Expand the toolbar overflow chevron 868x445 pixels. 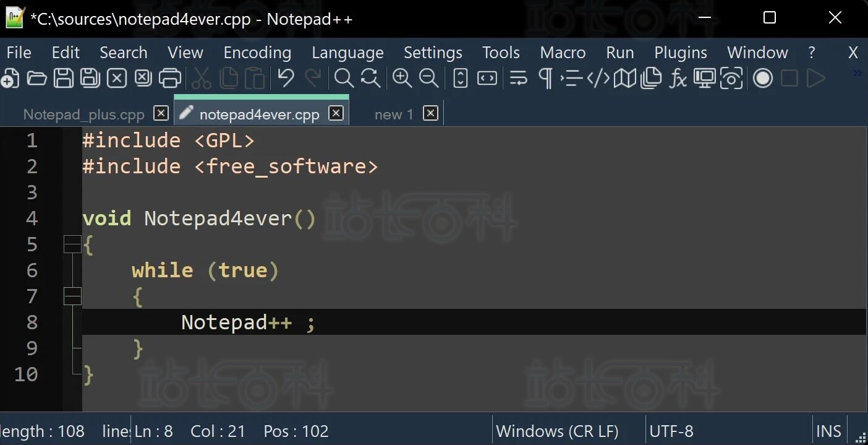pos(857,73)
